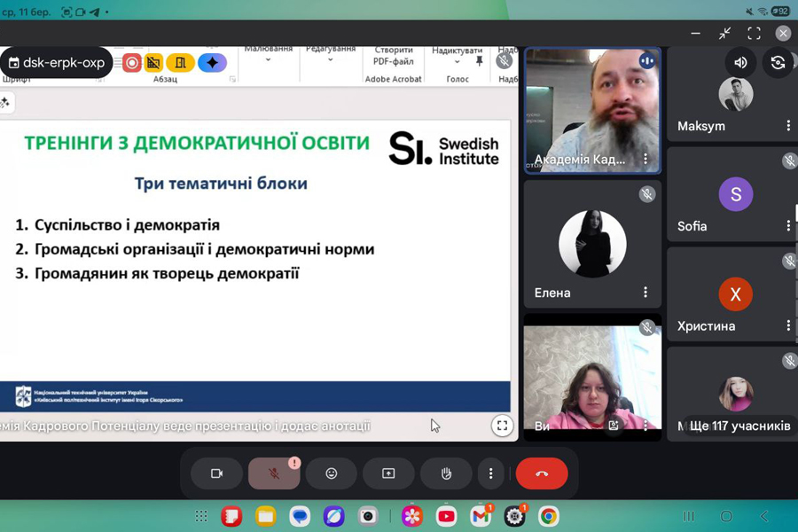Open the Messages app in the dock
798x532 pixels.
(300, 516)
